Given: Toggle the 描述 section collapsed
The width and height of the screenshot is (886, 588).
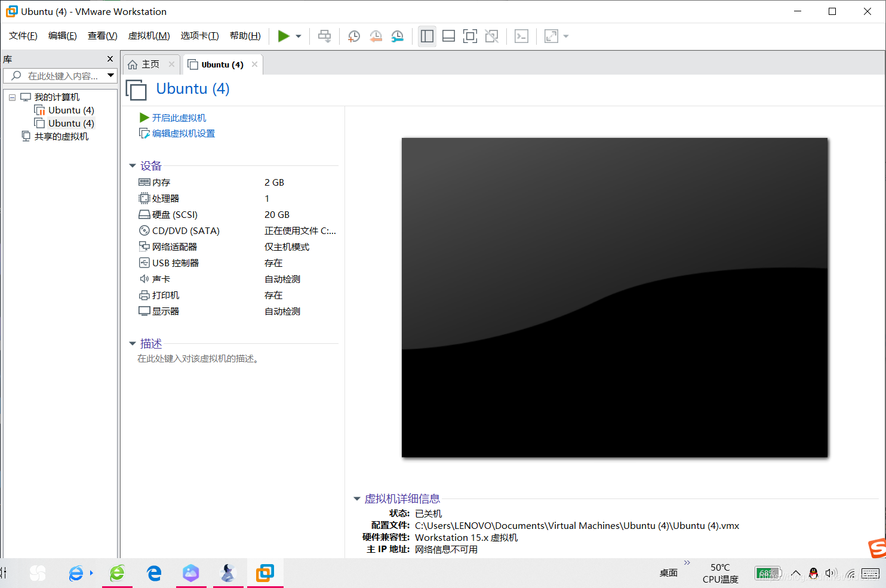Looking at the screenshot, I should (x=133, y=343).
